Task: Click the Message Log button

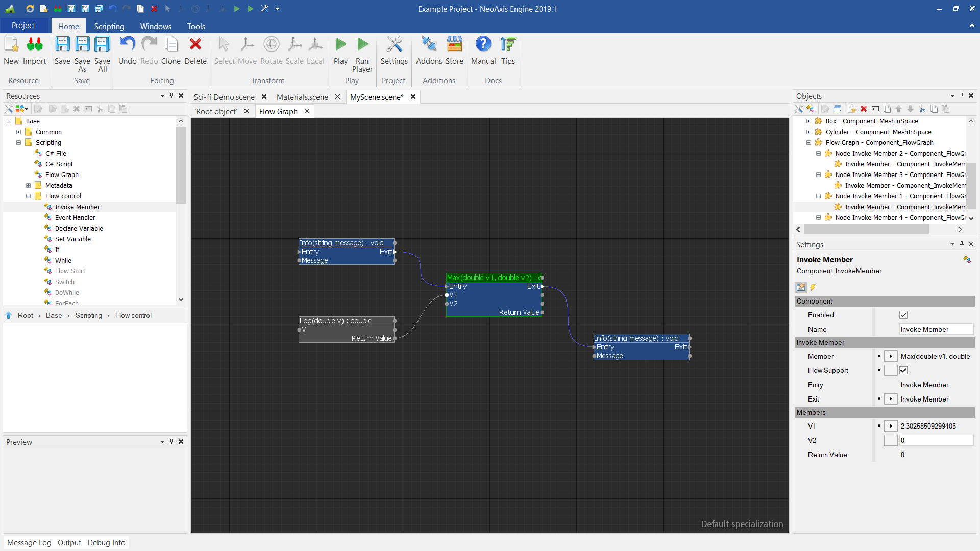Action: (x=29, y=542)
